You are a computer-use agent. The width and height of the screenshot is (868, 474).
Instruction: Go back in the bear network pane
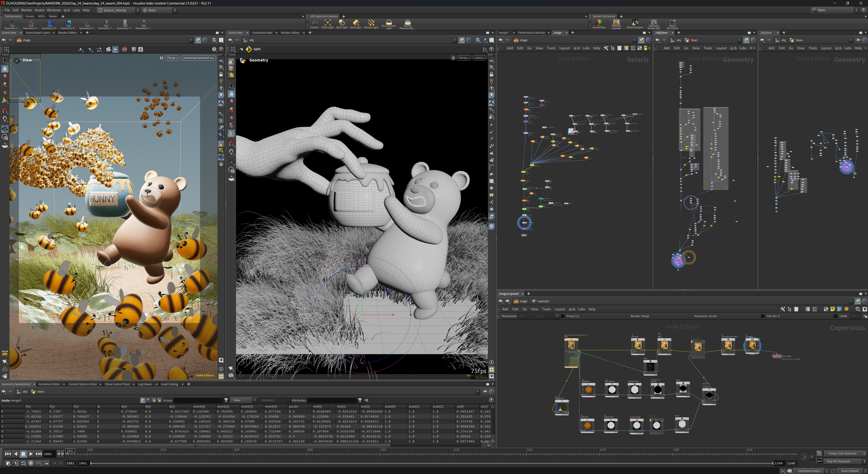coord(658,40)
